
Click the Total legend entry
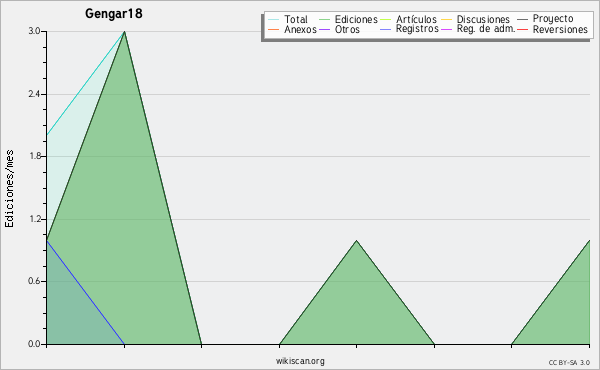click(x=288, y=19)
